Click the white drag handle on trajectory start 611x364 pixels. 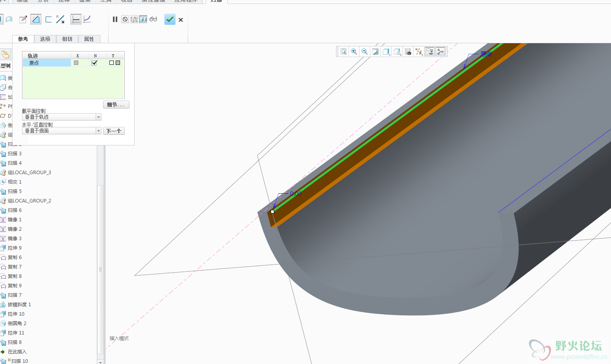pyautogui.click(x=272, y=211)
